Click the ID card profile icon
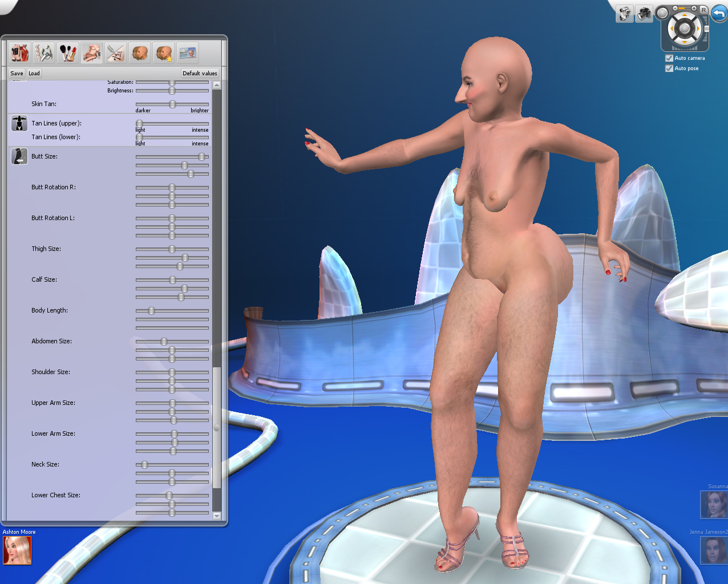The image size is (728, 584). tap(187, 53)
